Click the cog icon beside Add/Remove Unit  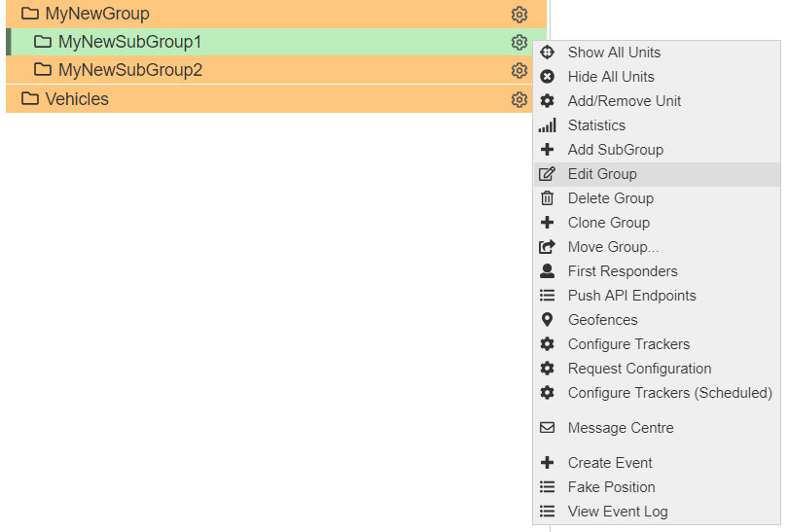pos(548,101)
